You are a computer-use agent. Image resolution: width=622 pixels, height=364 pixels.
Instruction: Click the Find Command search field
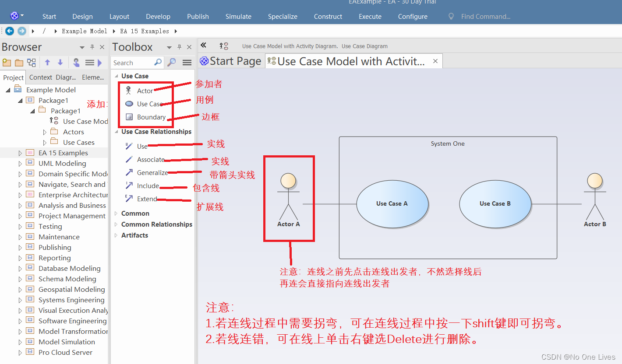click(485, 16)
